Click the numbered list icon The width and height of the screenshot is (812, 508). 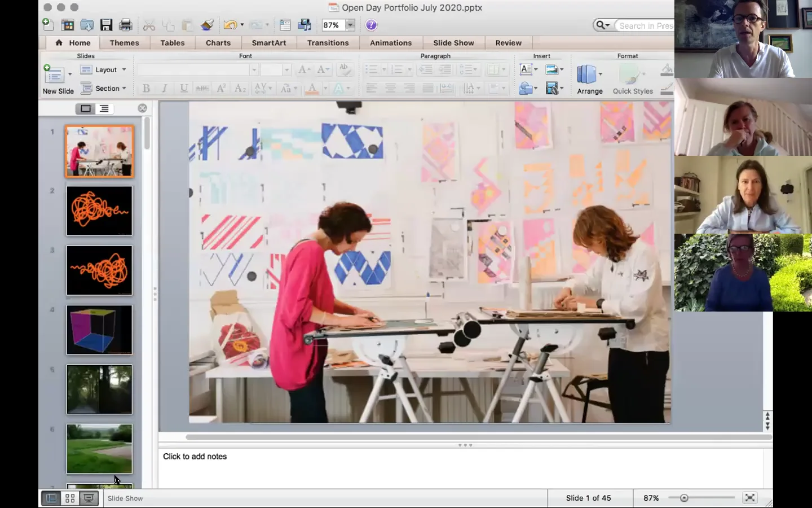click(x=397, y=69)
